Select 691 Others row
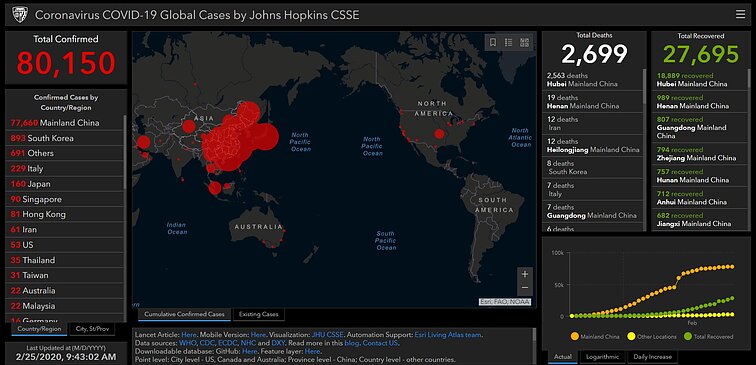The image size is (756, 365). click(x=65, y=153)
